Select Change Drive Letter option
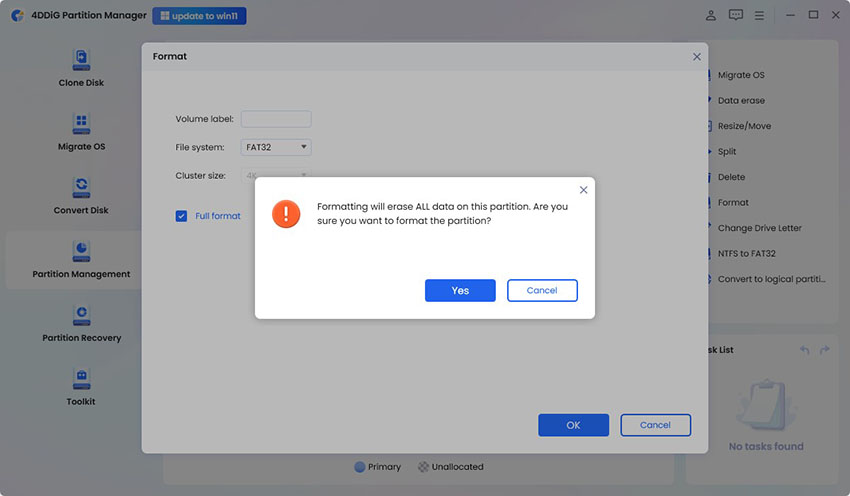 click(759, 228)
